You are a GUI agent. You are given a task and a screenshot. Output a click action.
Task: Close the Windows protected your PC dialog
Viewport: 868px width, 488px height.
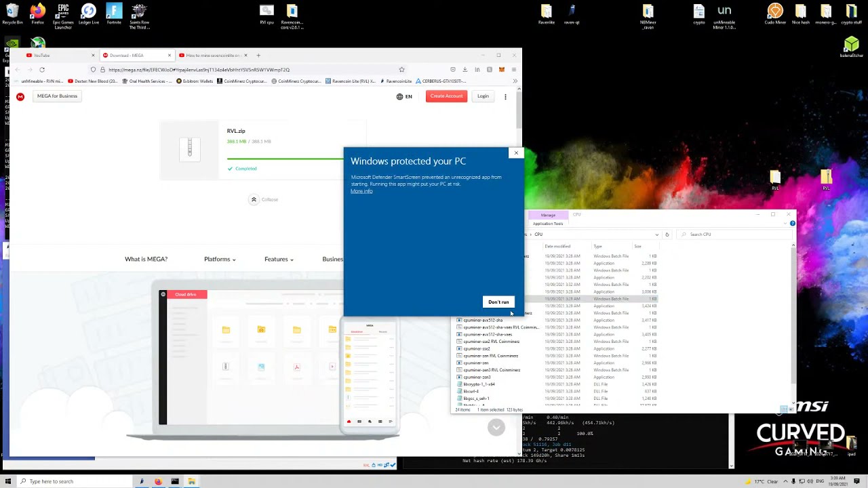tap(516, 153)
